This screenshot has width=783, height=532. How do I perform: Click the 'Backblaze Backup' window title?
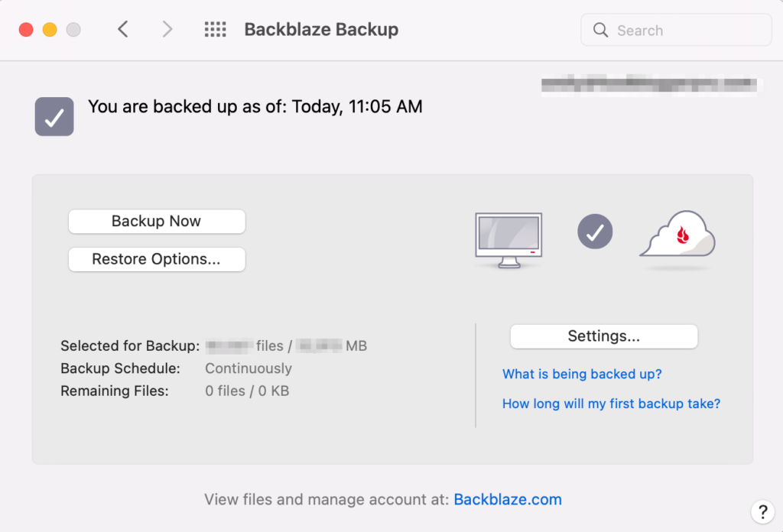click(x=321, y=30)
